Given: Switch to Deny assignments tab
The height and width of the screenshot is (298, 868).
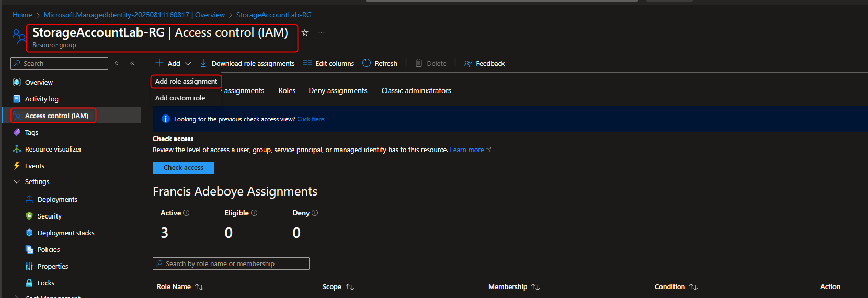Looking at the screenshot, I should [338, 90].
